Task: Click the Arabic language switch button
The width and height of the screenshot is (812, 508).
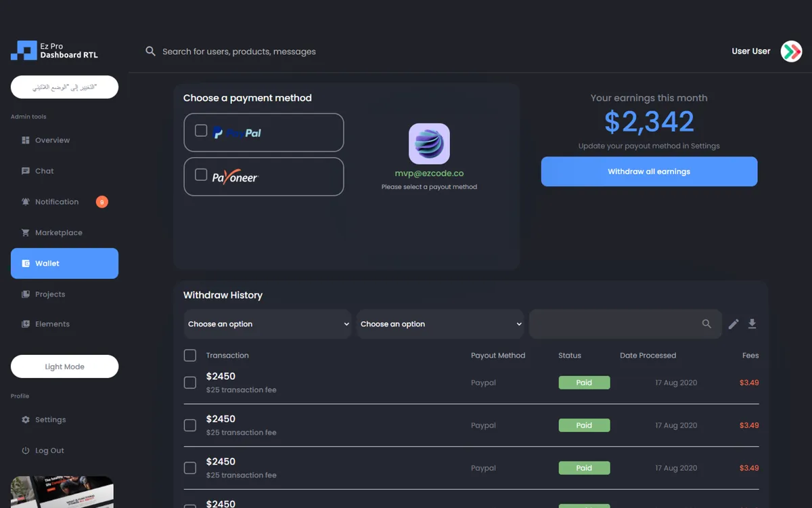Action: (x=64, y=87)
